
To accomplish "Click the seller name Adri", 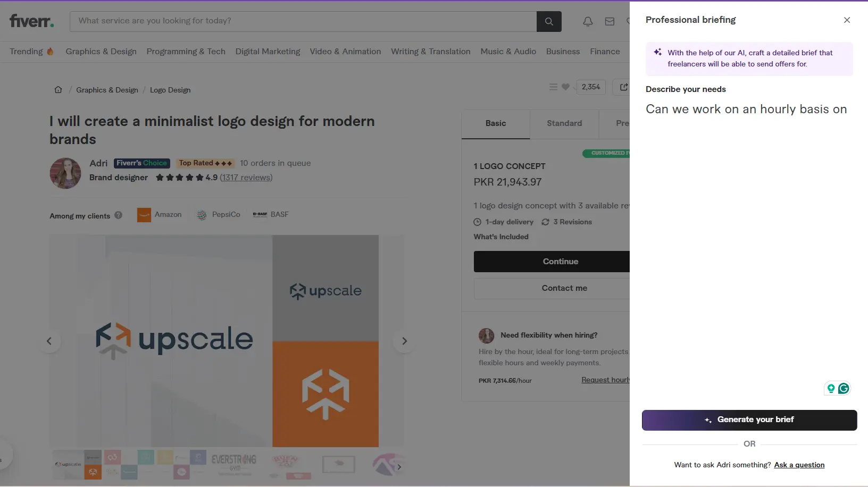I will (x=98, y=163).
